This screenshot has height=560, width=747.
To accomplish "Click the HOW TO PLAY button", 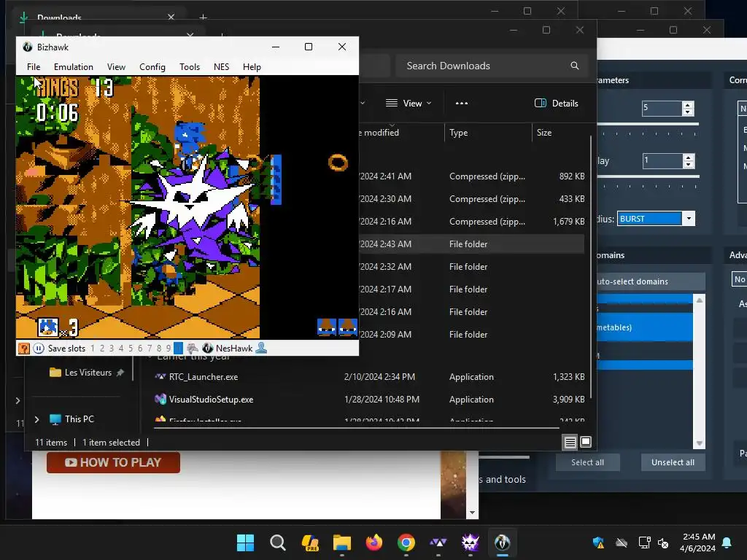I will (x=113, y=462).
